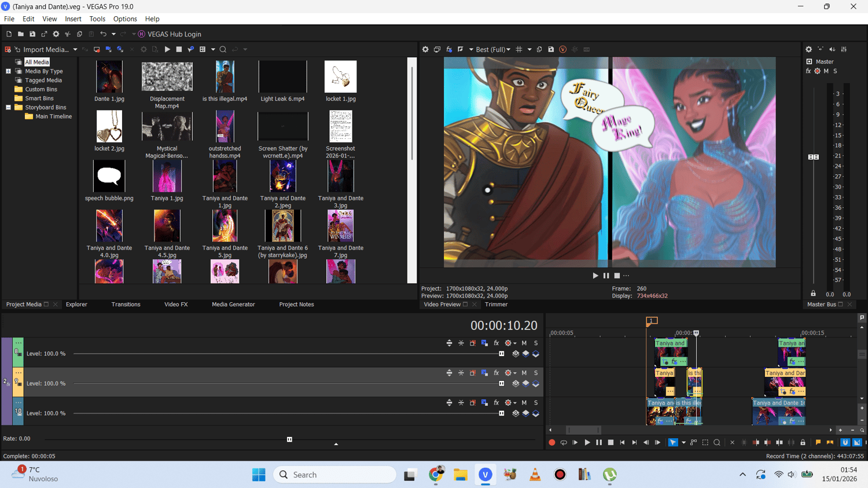This screenshot has height=488, width=868.
Task: Start media preview in Project Media toolbar
Action: [167, 49]
